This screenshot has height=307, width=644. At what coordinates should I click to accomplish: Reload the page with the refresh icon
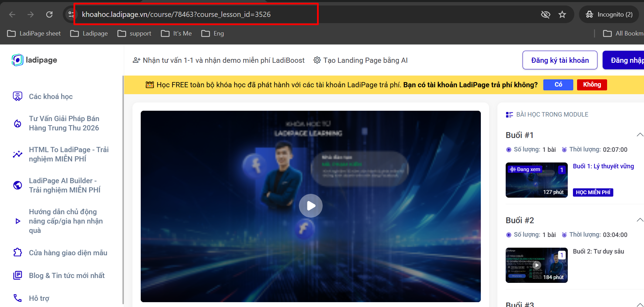pos(49,14)
